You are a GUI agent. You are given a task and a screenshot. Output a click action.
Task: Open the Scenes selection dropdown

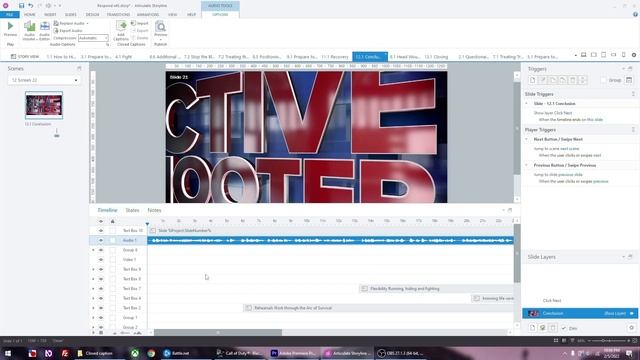pos(44,80)
